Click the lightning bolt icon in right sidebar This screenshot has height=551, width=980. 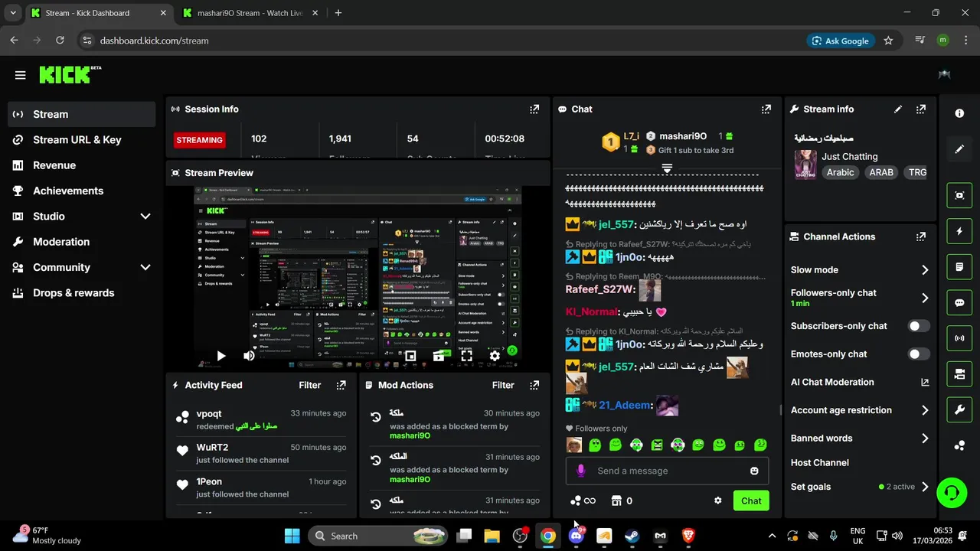959,231
